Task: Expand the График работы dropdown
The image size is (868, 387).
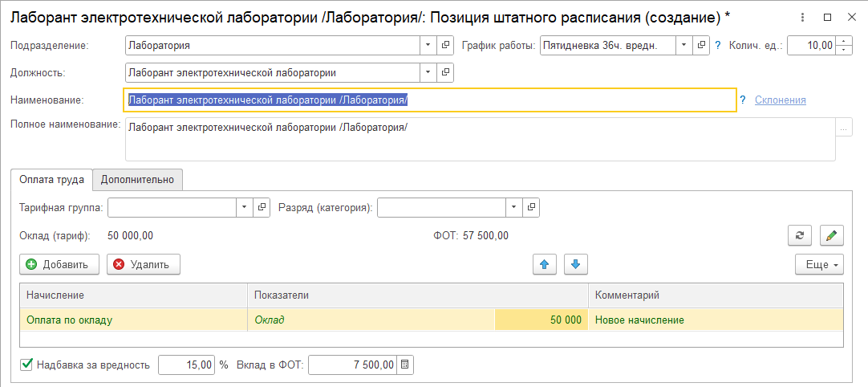Action: coord(684,46)
